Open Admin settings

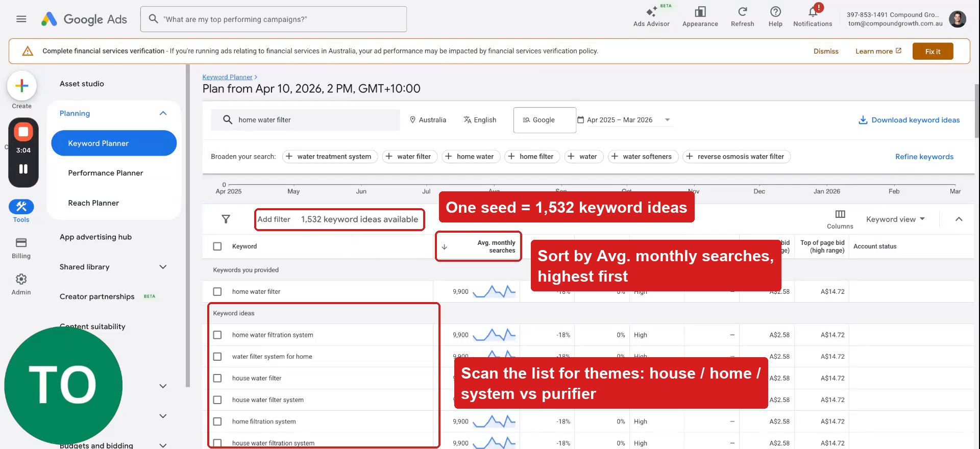[x=21, y=284]
